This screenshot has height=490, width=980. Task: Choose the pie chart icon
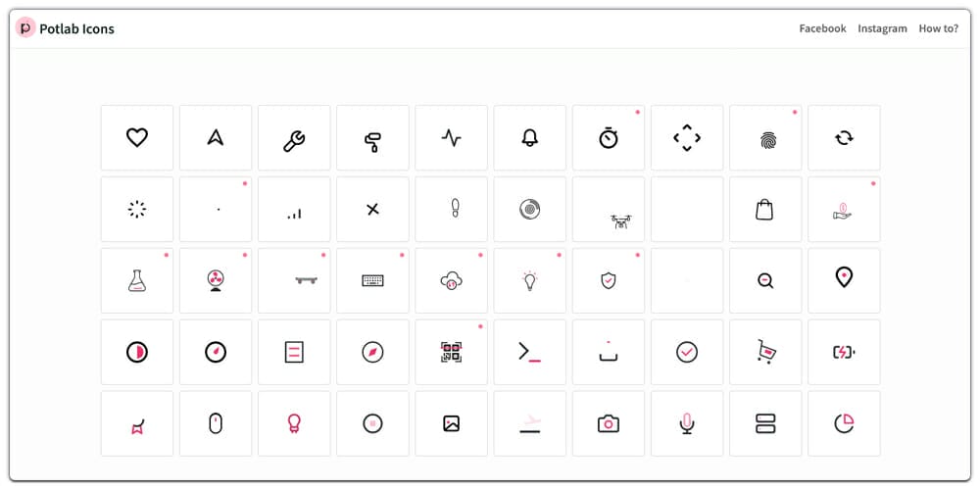(844, 423)
